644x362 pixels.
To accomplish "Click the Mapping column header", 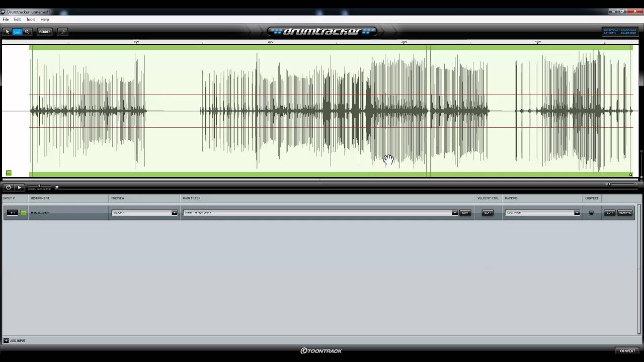I will [511, 198].
